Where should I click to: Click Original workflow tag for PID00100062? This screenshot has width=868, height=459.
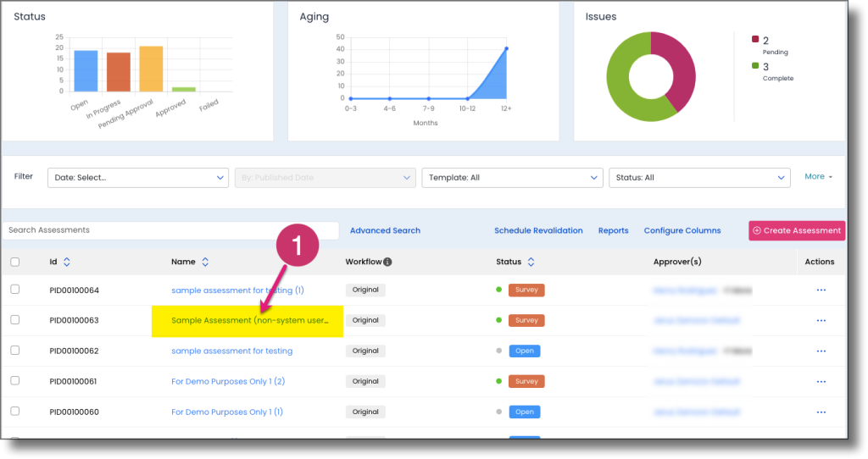(x=365, y=351)
